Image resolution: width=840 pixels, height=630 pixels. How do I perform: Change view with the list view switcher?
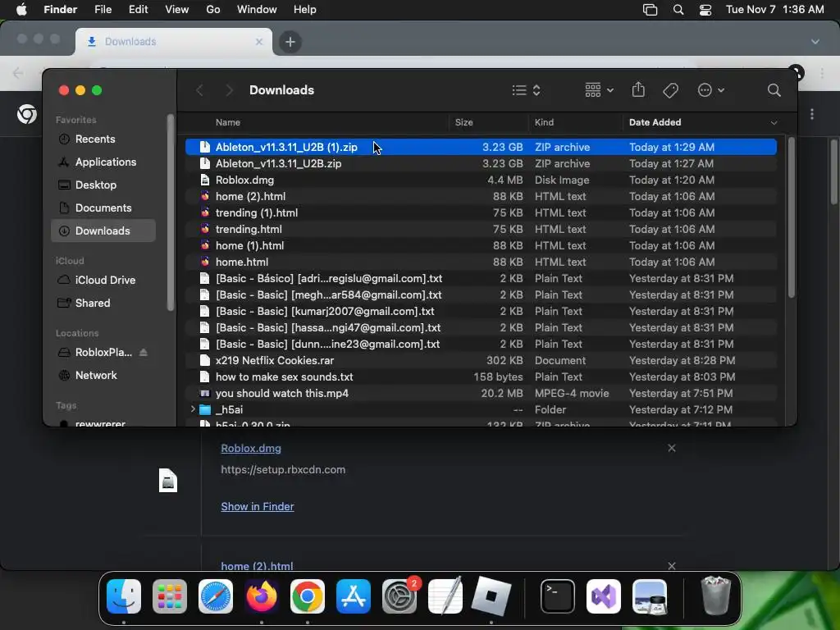pyautogui.click(x=526, y=90)
